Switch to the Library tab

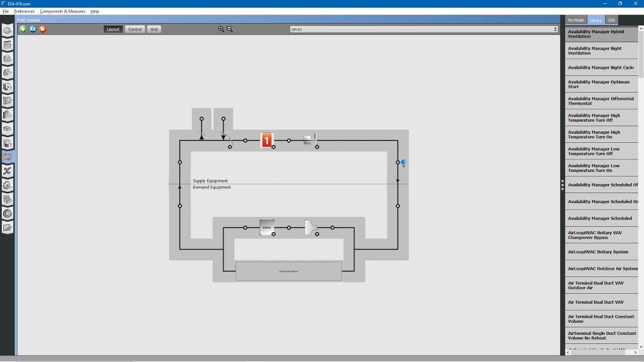596,20
